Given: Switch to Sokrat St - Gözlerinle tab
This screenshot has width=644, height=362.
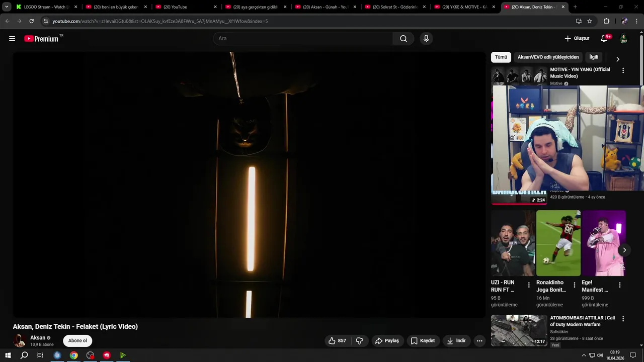Looking at the screenshot, I should (x=396, y=7).
